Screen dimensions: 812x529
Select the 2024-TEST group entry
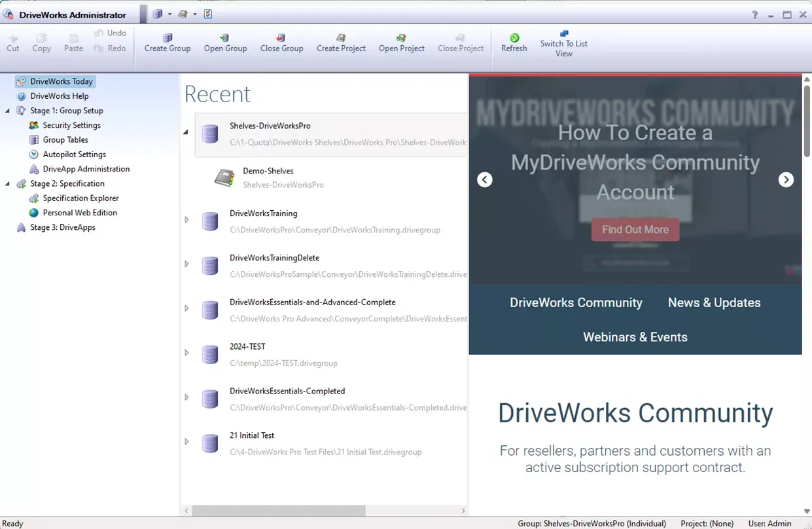[331, 354]
